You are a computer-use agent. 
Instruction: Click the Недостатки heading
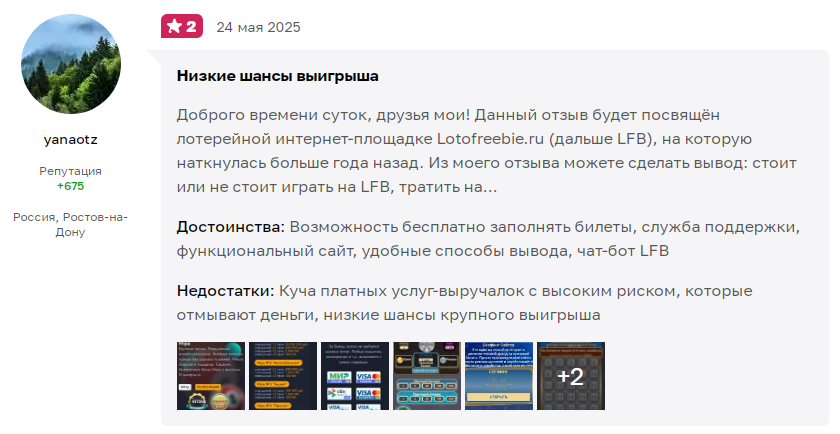(x=226, y=291)
